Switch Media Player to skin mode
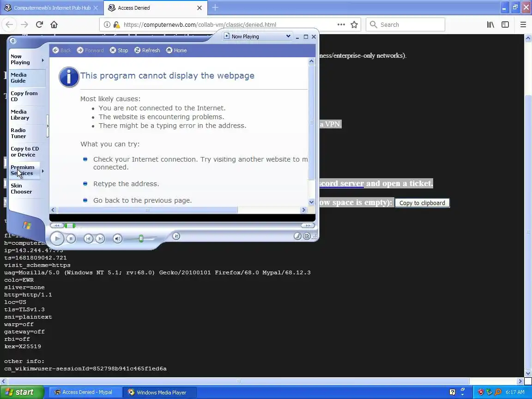 point(307,236)
